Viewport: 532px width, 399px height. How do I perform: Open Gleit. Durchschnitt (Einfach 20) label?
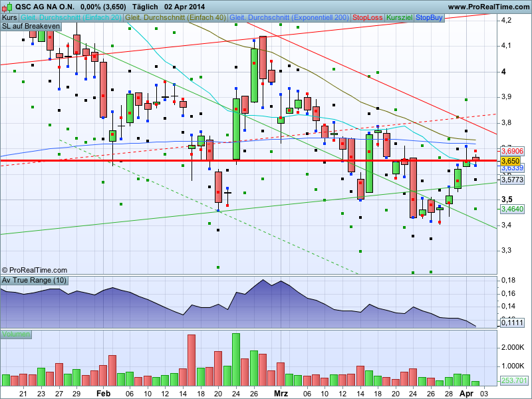[x=71, y=18]
